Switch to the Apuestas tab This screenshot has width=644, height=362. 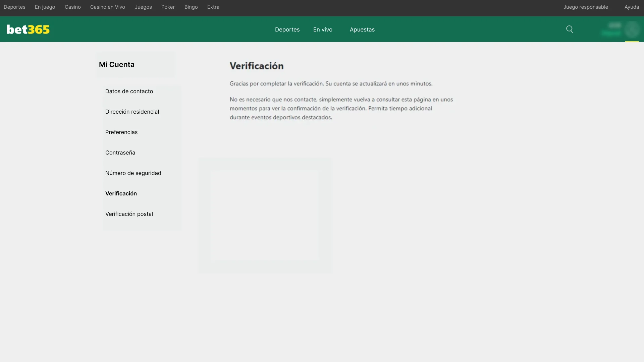pos(362,29)
